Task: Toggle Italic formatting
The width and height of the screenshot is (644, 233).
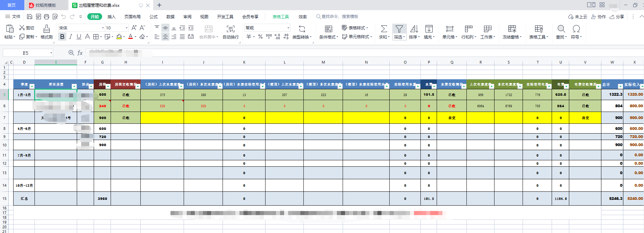Action: (70, 37)
